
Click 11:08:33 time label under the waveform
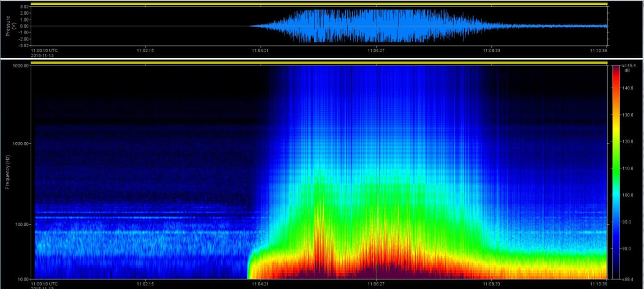491,51
